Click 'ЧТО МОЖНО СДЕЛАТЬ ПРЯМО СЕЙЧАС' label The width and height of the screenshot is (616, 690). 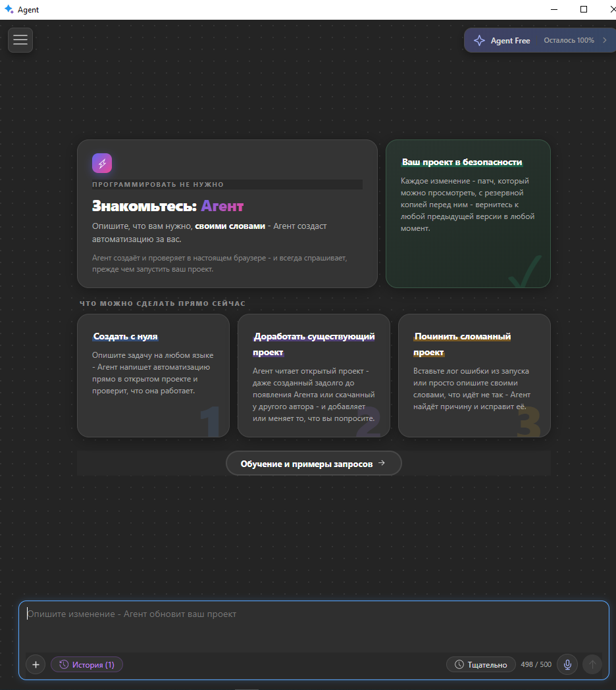(x=163, y=303)
